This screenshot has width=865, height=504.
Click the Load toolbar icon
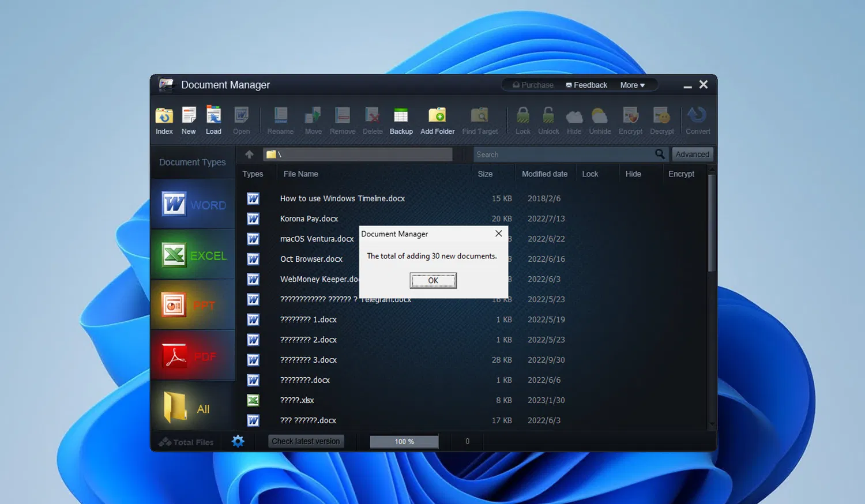pos(213,116)
